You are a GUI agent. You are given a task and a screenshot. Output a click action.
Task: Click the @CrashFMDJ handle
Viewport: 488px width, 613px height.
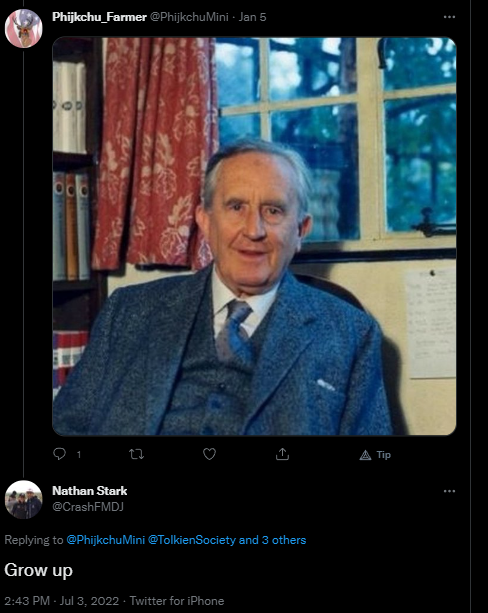[x=88, y=507]
